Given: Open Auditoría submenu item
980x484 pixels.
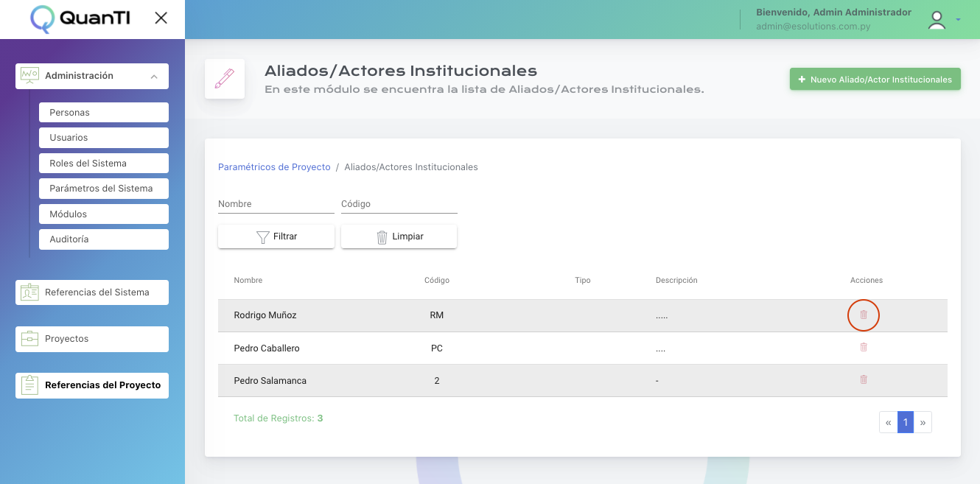Looking at the screenshot, I should (103, 239).
